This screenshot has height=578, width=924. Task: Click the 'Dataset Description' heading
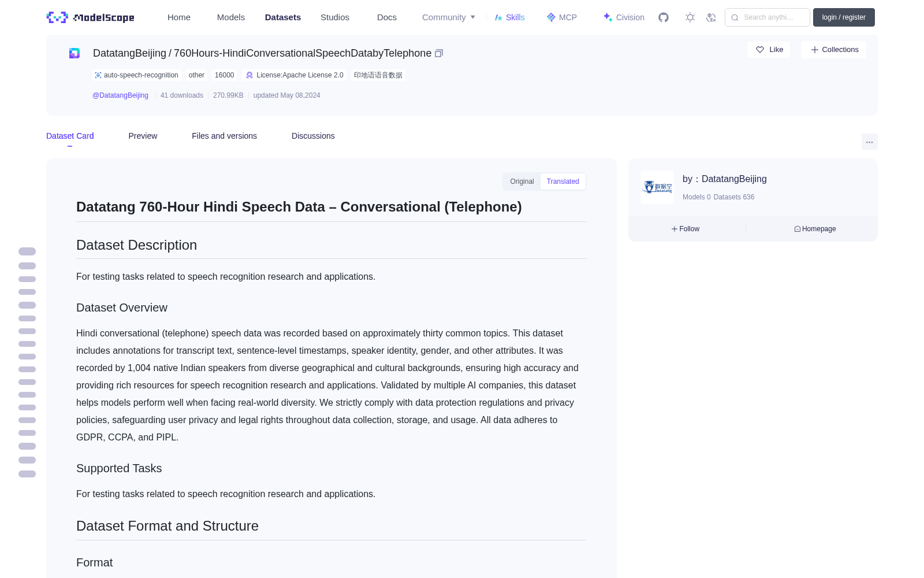tap(136, 245)
